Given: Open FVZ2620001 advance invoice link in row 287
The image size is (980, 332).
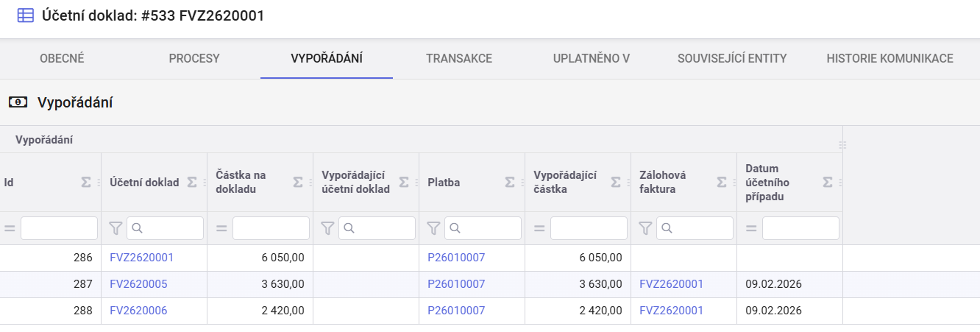Looking at the screenshot, I should coord(671,284).
